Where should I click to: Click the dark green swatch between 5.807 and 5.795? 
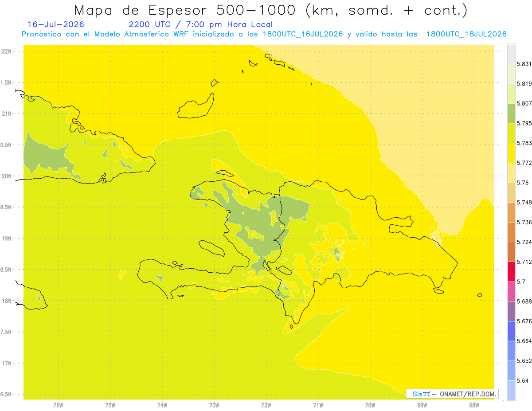(x=511, y=113)
